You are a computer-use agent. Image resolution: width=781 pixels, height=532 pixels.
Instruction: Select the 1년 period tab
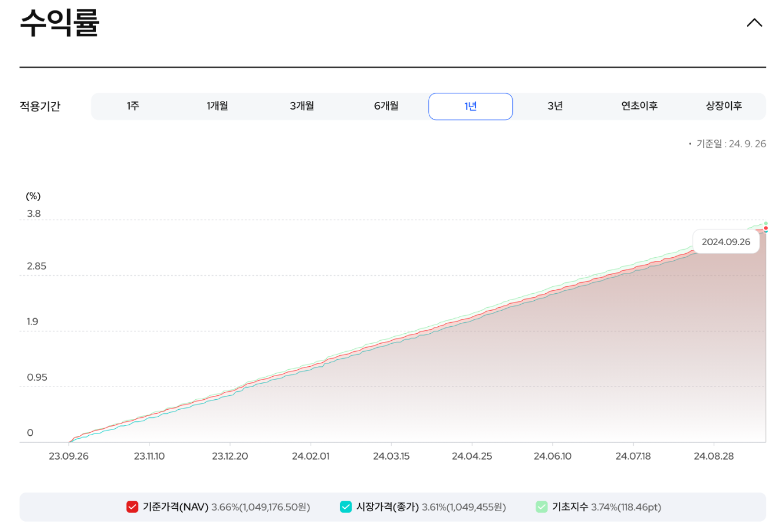(x=470, y=106)
